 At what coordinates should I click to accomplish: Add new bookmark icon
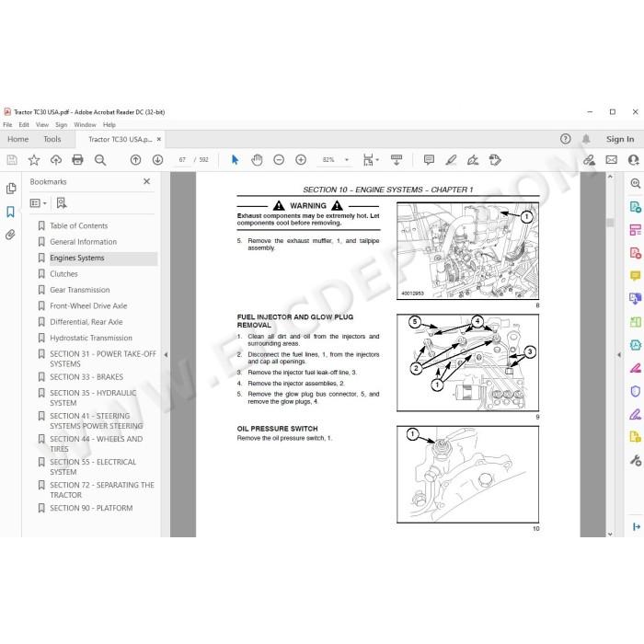point(62,203)
